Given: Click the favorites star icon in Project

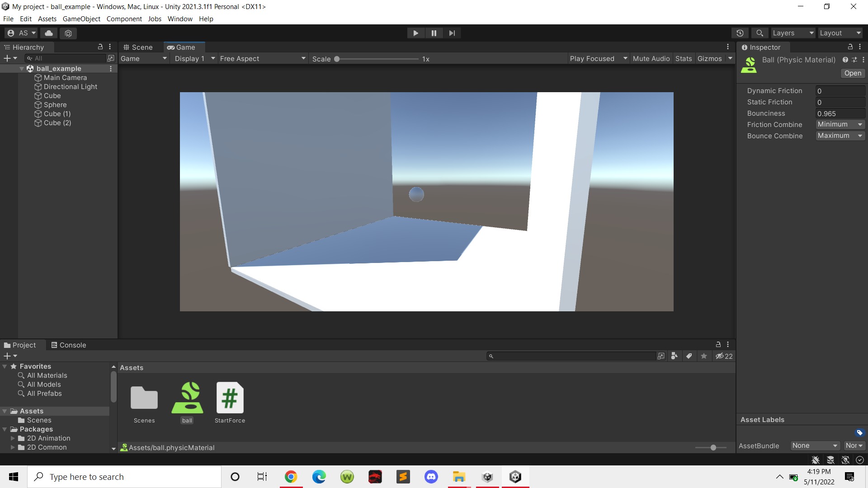Looking at the screenshot, I should tap(704, 356).
